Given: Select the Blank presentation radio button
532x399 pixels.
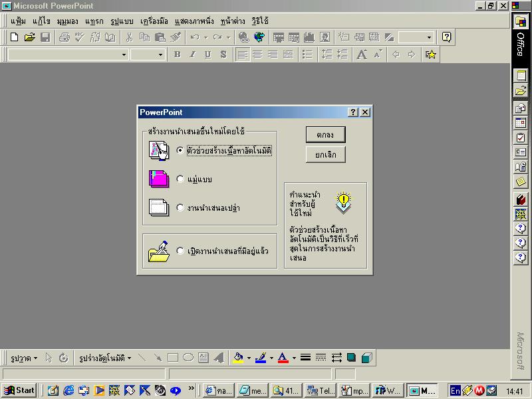Looking at the screenshot, I should [x=180, y=207].
